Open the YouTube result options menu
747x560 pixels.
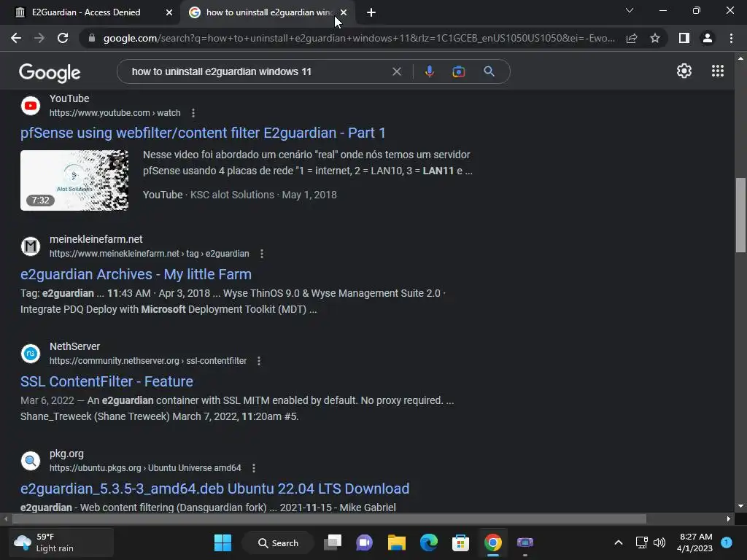point(193,113)
